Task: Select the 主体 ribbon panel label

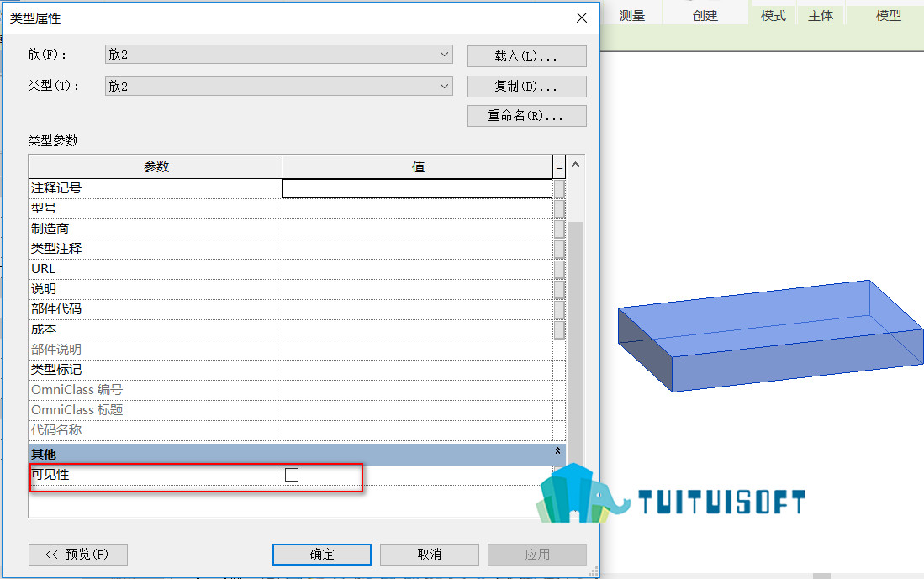Action: pyautogui.click(x=821, y=16)
